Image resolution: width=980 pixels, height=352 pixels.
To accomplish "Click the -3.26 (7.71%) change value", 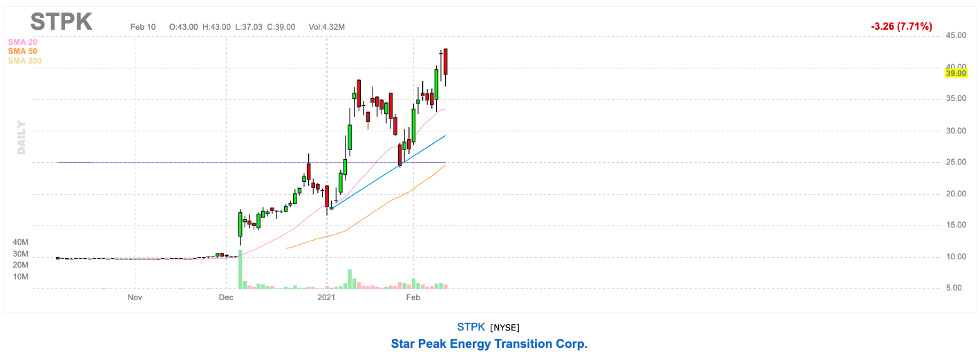I will [902, 26].
